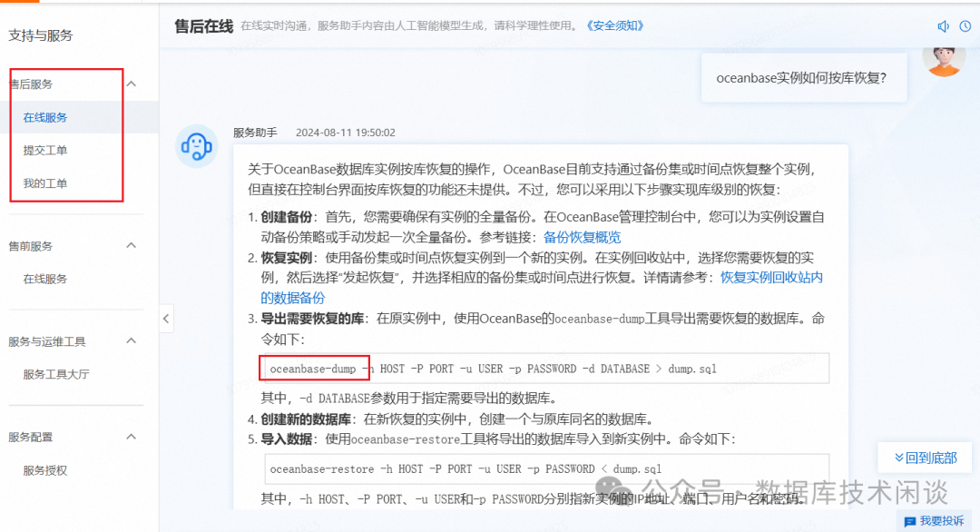Image resolution: width=980 pixels, height=532 pixels.
Task: Collapse the sidebar with arrow handle
Action: pyautogui.click(x=166, y=319)
